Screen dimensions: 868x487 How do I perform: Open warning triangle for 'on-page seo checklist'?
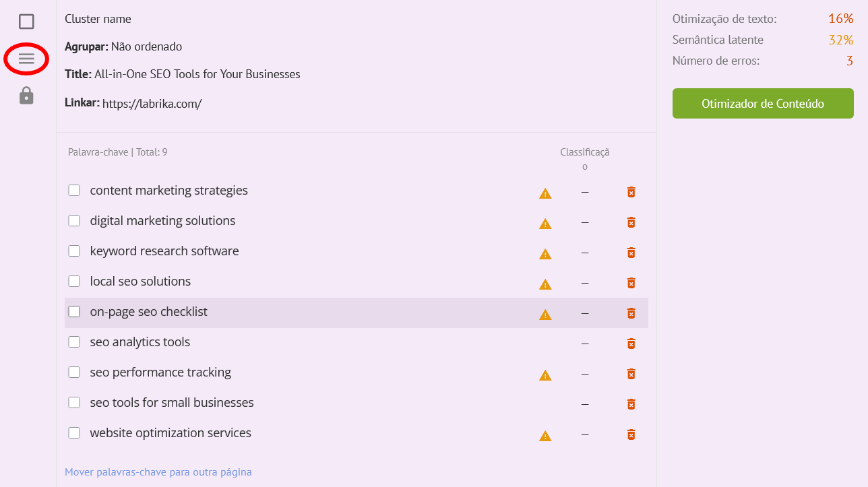pos(545,315)
